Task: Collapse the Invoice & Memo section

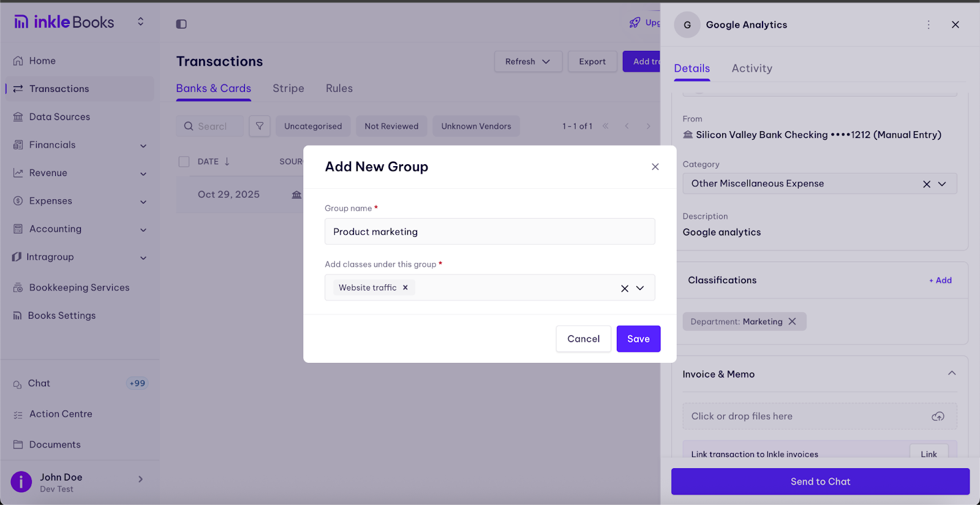Action: coord(952,373)
